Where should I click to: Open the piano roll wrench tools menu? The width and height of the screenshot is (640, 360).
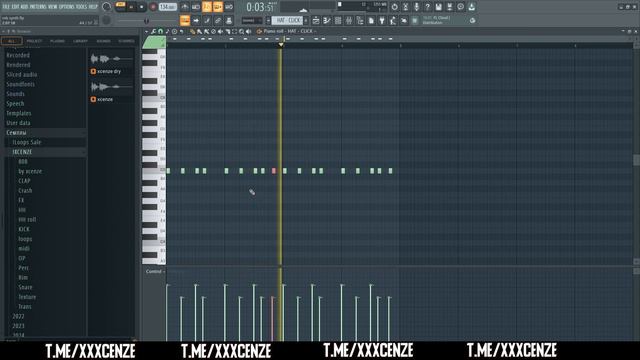153,31
